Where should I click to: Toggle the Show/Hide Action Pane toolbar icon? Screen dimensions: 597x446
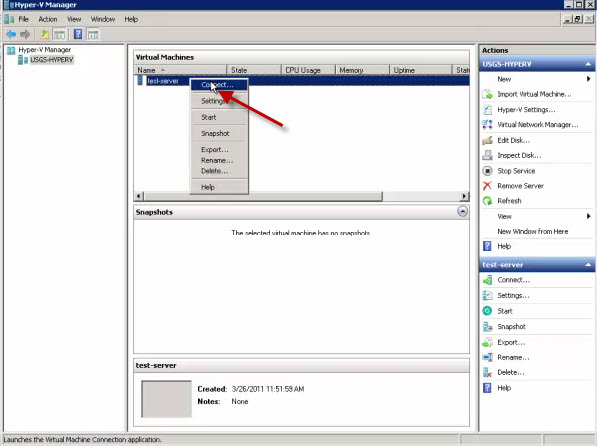pos(93,35)
